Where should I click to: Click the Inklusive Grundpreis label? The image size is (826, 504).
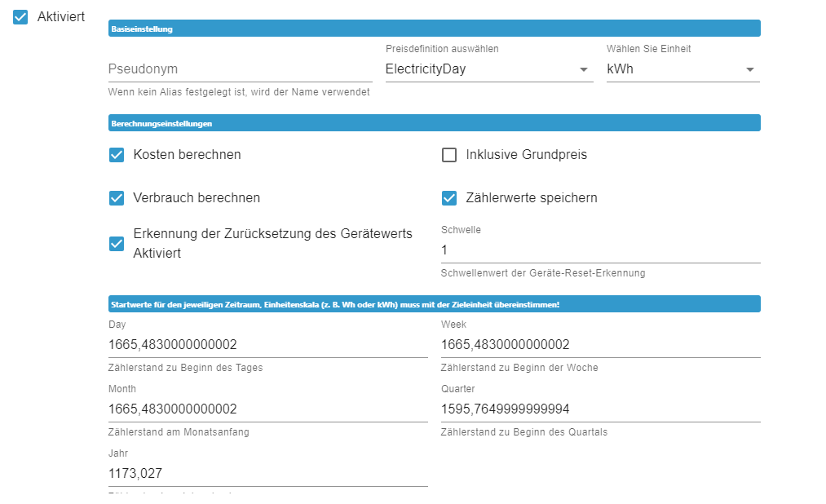(526, 155)
